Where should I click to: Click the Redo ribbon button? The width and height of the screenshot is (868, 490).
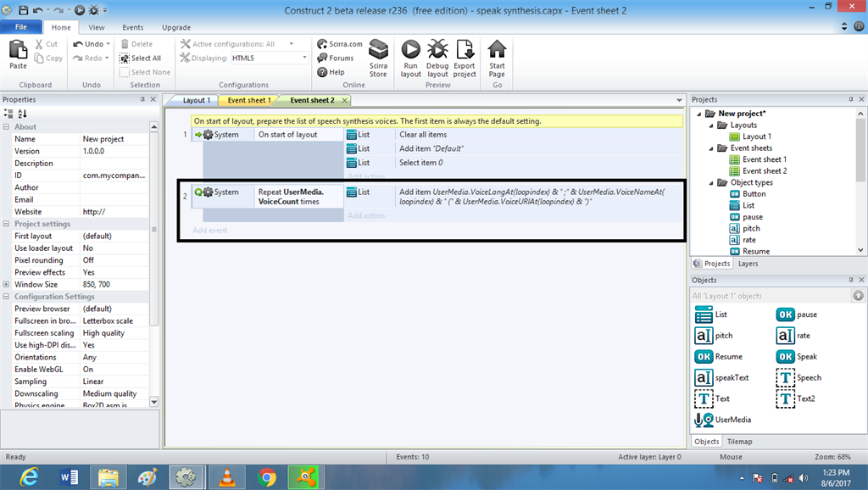[x=88, y=58]
